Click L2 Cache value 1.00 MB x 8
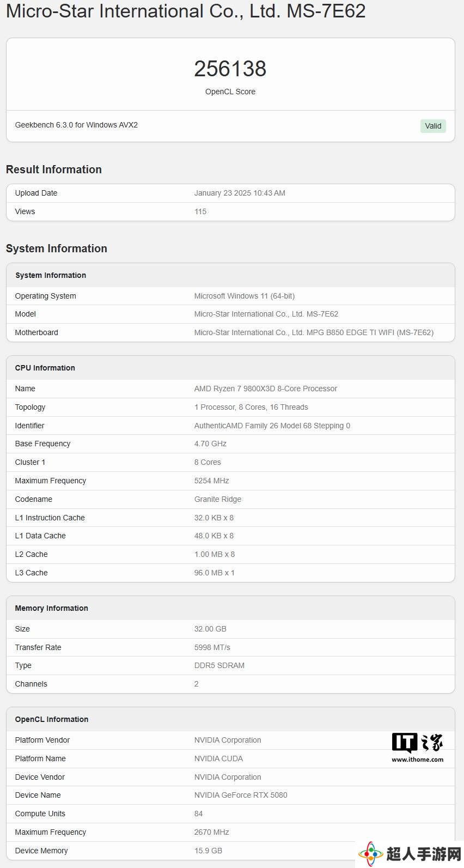464x868 pixels. 215,554
